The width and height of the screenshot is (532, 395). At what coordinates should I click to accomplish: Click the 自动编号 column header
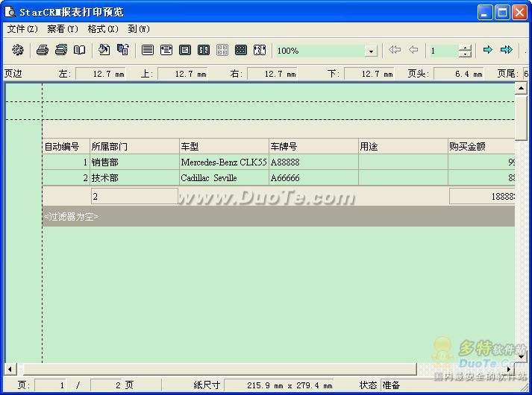pyautogui.click(x=66, y=146)
